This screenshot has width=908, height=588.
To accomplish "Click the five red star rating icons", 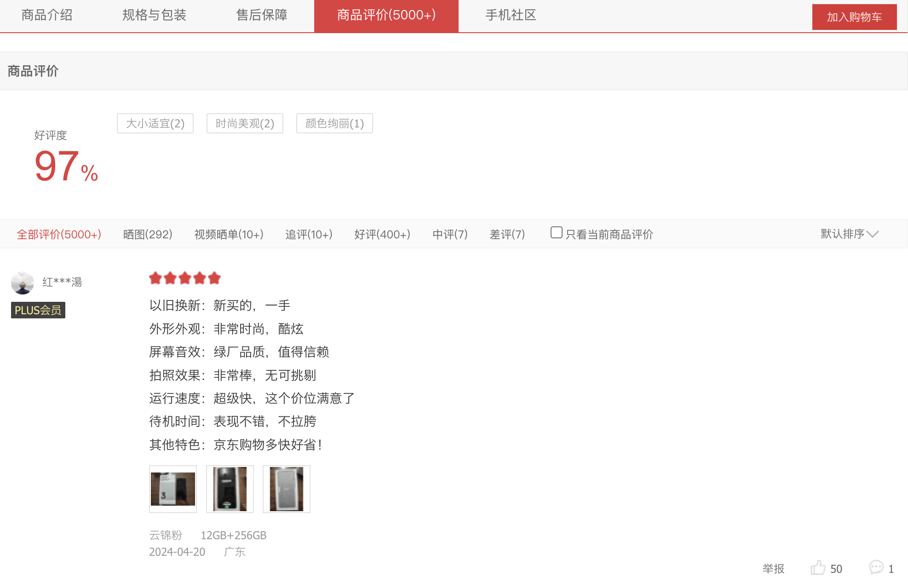I will (184, 278).
